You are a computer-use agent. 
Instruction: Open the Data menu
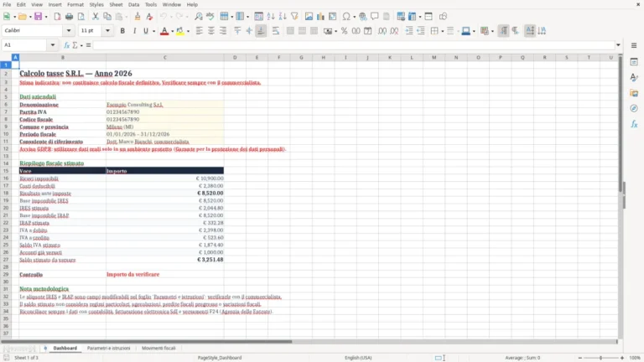coord(133,4)
